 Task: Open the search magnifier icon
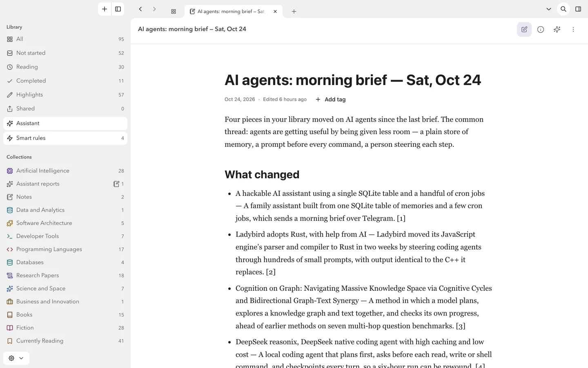[563, 9]
